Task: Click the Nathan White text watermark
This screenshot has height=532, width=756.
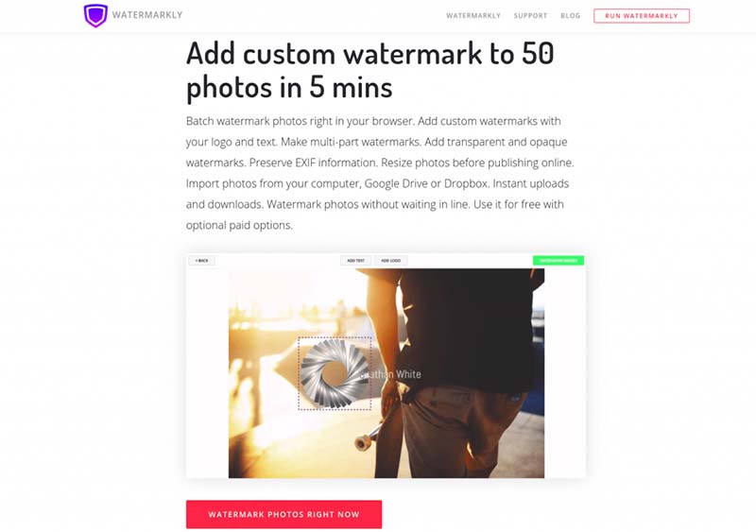Action: pyautogui.click(x=391, y=374)
